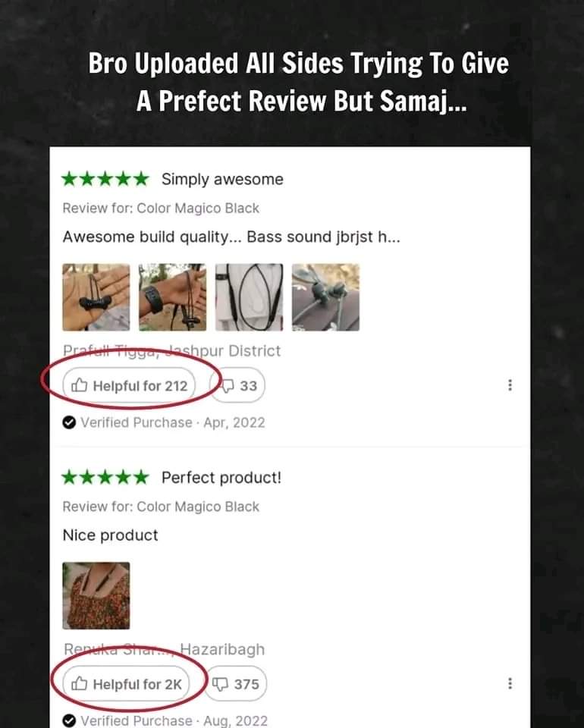
Task: Open photo of earbuds on bike seat
Action: 326,297
